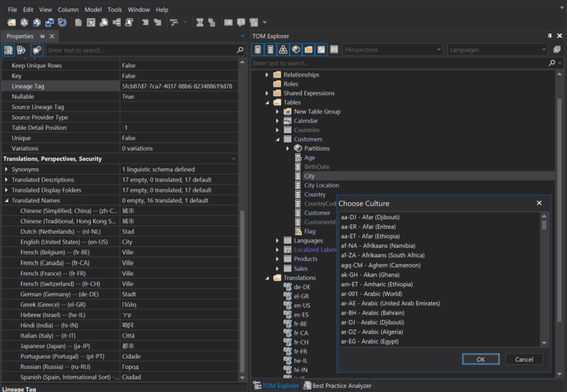The image size is (567, 392).
Task: Toggle show measures in TOM Explorer
Action: click(x=258, y=49)
